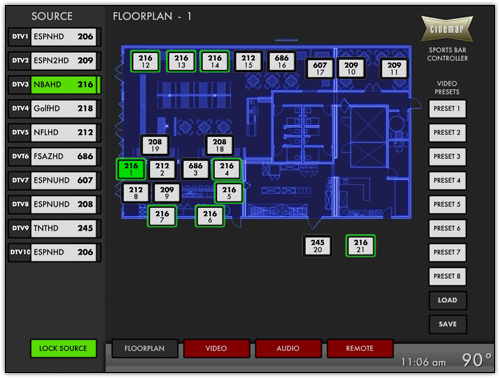The height and width of the screenshot is (378, 500).
Task: Click the Cinemar logo
Action: [447, 29]
